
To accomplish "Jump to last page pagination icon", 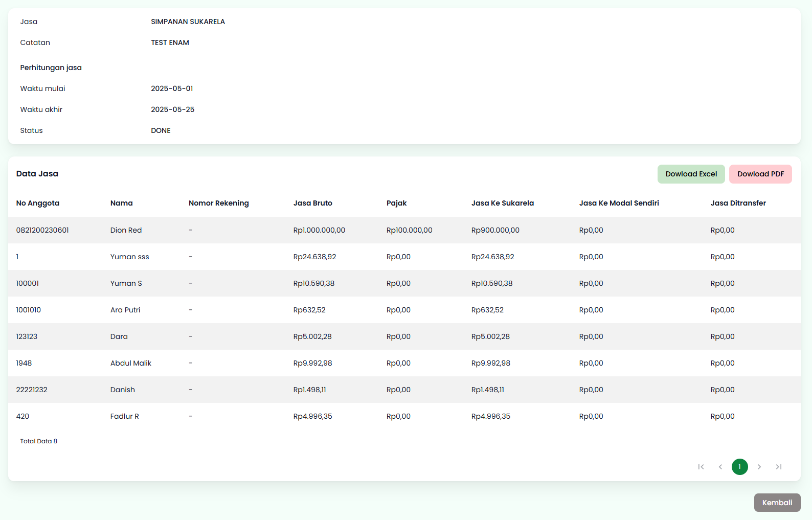I will 779,467.
